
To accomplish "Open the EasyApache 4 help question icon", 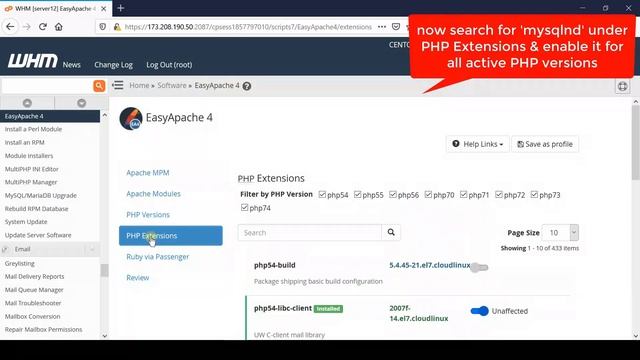I will click(x=247, y=86).
